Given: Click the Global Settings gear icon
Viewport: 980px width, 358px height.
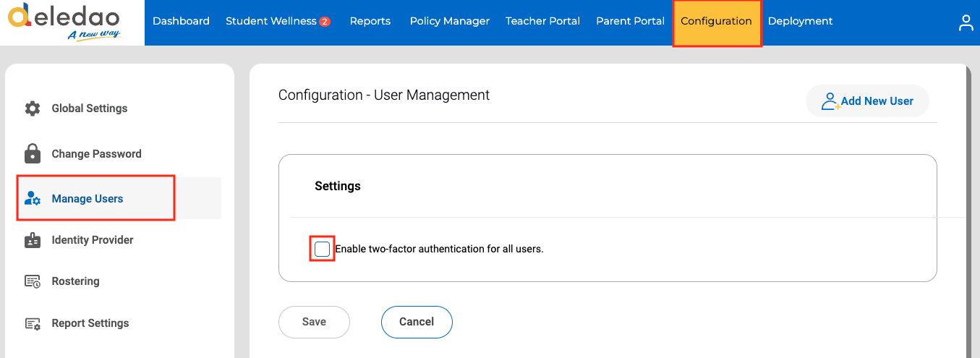Looking at the screenshot, I should (33, 108).
